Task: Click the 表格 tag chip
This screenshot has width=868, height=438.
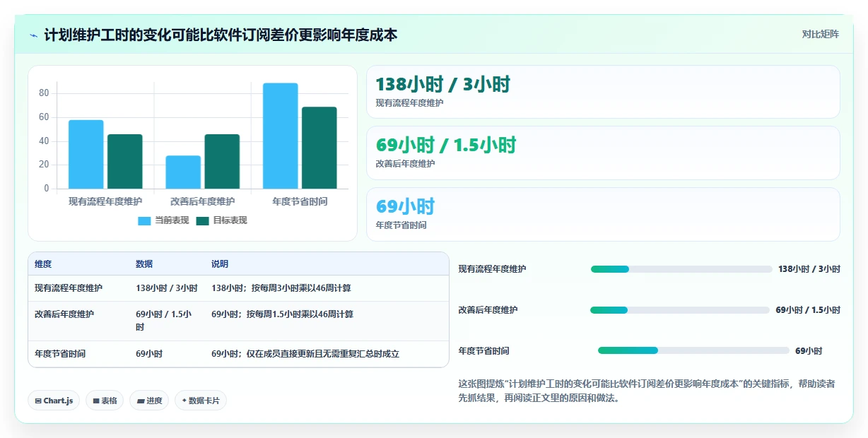Action: pos(105,401)
